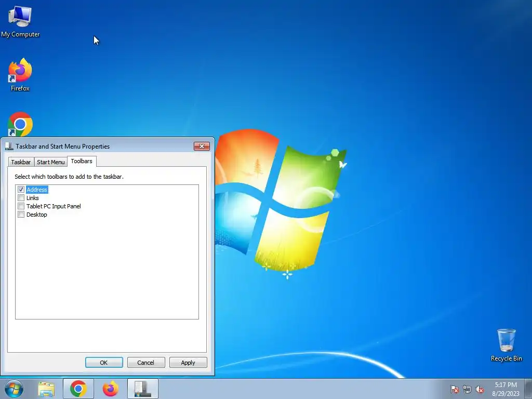Select the Toolbars tab
This screenshot has width=532, height=399.
click(82, 161)
